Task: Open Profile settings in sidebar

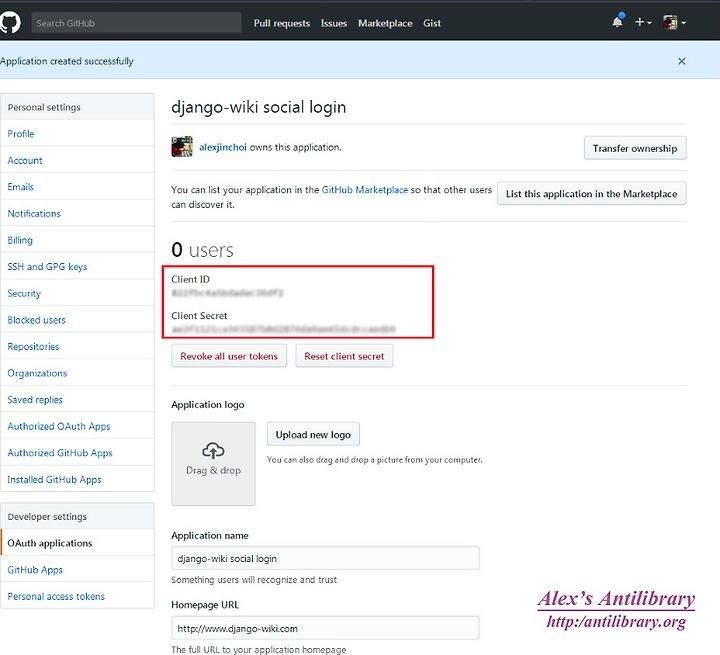Action: tap(77, 134)
